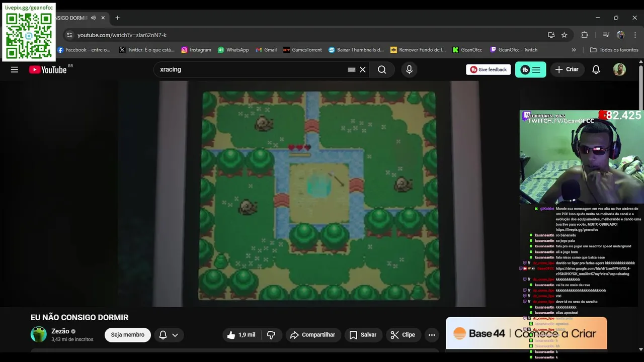Screen dimensions: 644x362
Task: Click the xracing search input field
Action: pyautogui.click(x=252, y=70)
